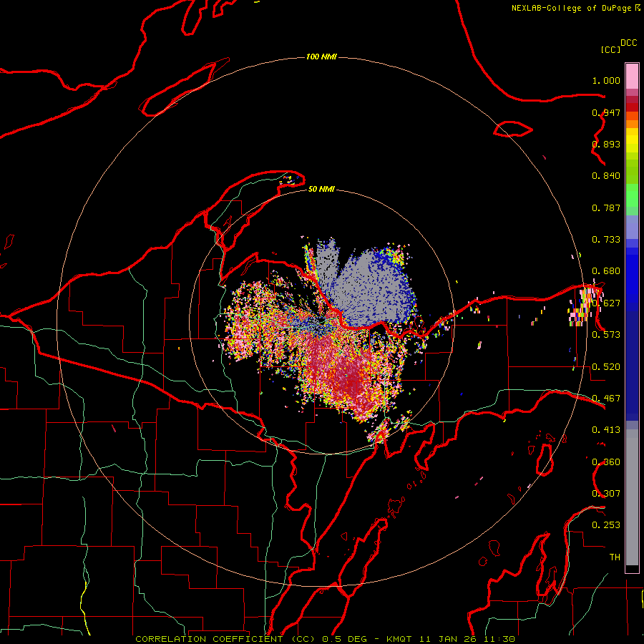Click the DCC label above the color bar
Viewport: 644px width, 644px height.
tap(629, 43)
